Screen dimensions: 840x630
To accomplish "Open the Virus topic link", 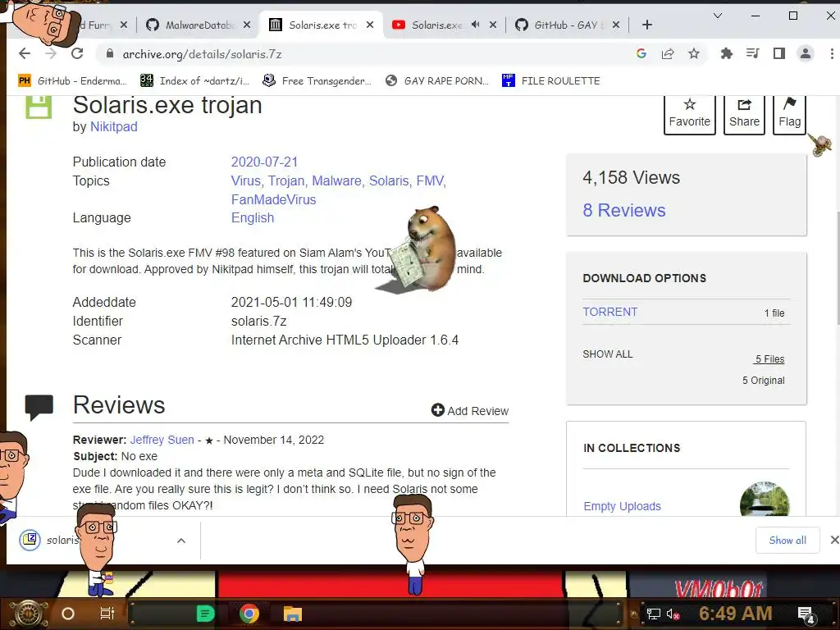I will 247,181.
